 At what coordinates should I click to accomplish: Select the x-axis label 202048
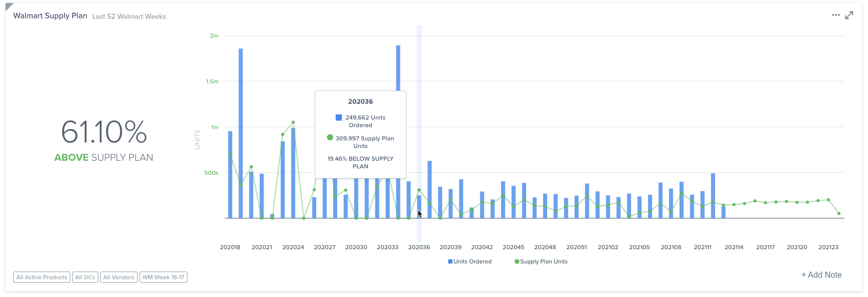tap(545, 247)
